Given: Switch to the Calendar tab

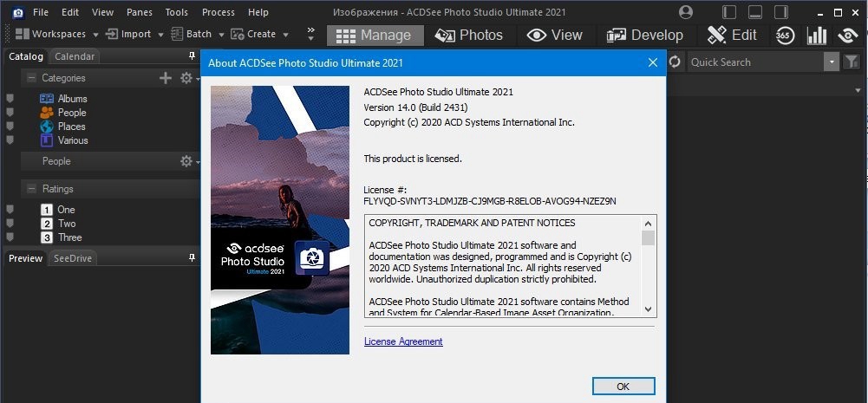Looking at the screenshot, I should (75, 56).
